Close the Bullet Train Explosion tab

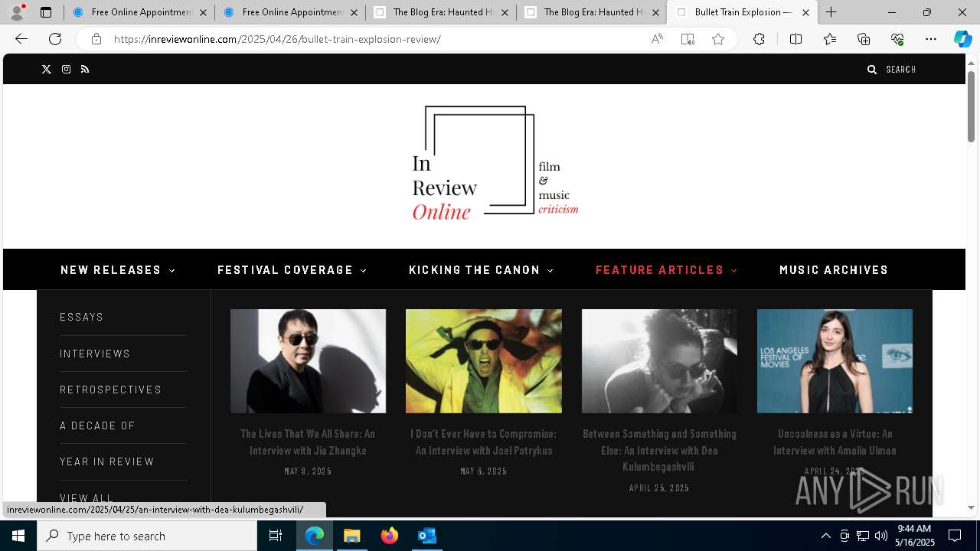coord(805,12)
